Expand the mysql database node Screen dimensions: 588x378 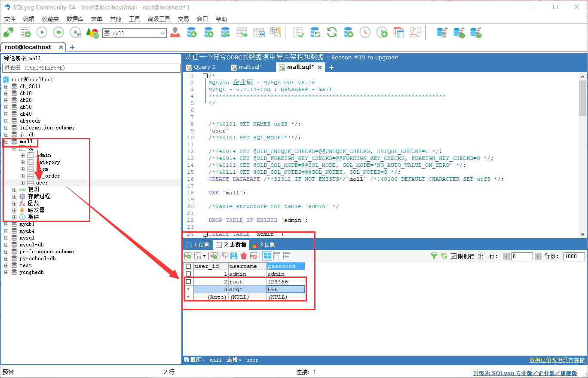6,238
